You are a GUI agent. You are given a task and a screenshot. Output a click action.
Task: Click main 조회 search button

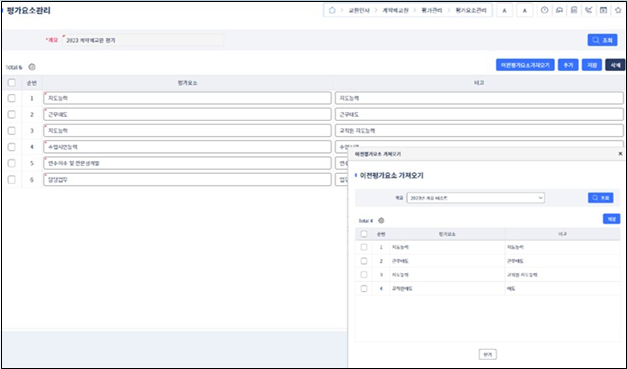point(602,40)
